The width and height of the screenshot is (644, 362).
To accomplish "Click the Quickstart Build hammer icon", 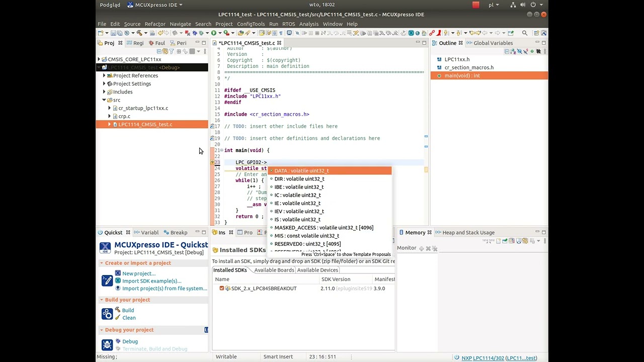I will pos(117,310).
